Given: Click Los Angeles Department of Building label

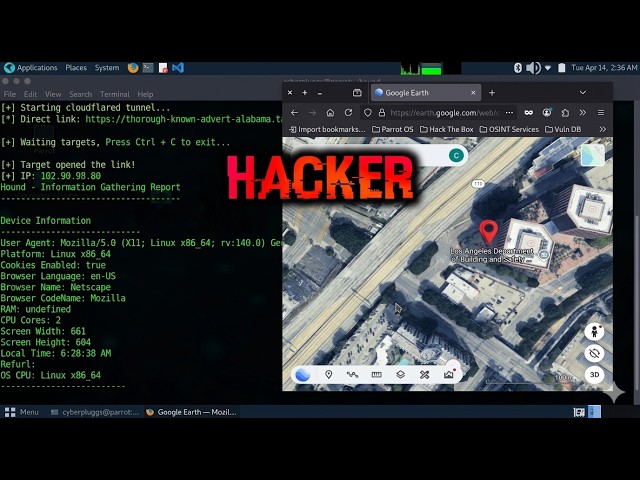Looking at the screenshot, I should point(491,255).
